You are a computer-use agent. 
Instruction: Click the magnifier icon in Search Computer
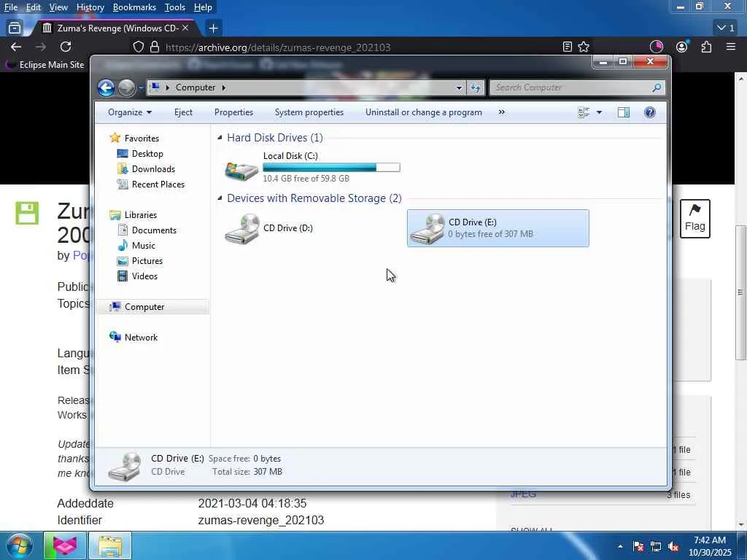coord(657,87)
